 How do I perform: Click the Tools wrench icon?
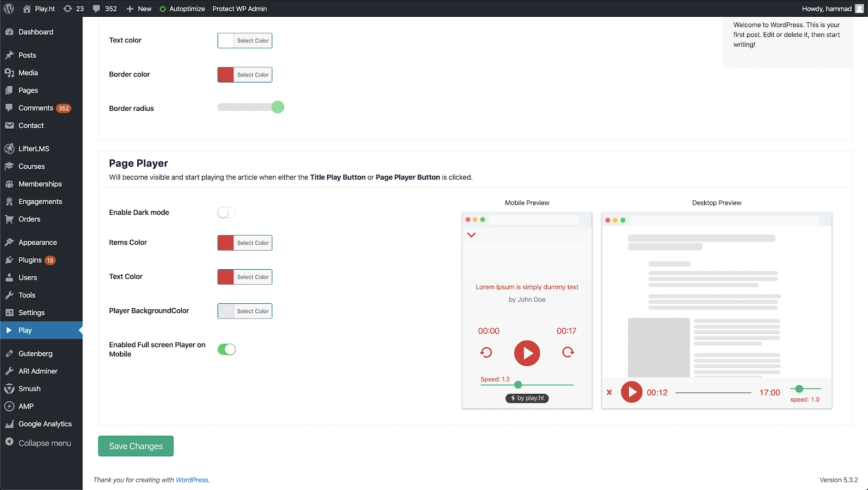pyautogui.click(x=9, y=295)
